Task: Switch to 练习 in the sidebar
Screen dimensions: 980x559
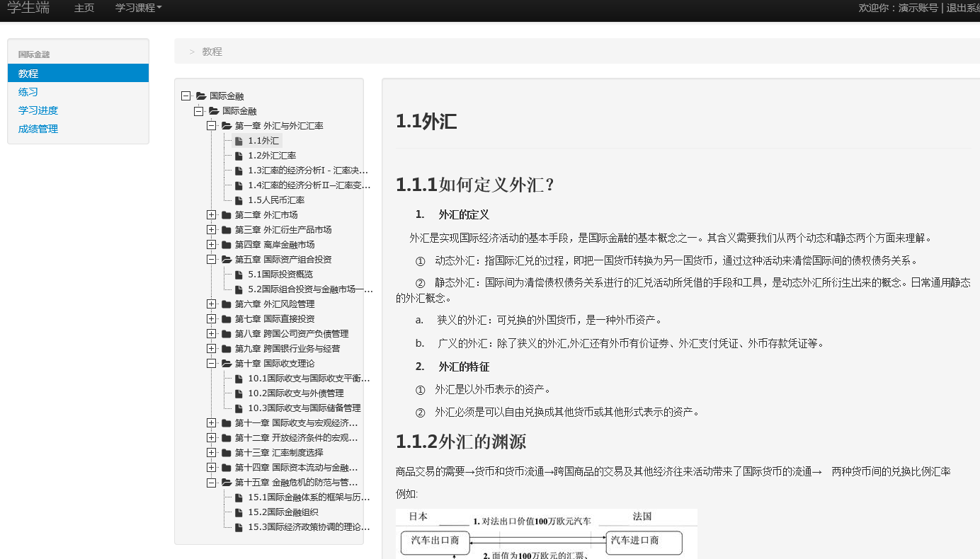Action: [x=28, y=92]
